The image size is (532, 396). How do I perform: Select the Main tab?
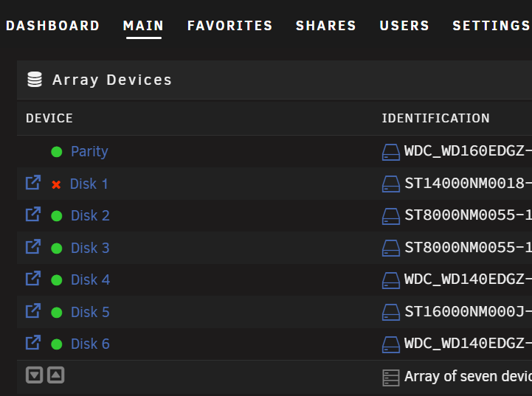click(x=144, y=26)
